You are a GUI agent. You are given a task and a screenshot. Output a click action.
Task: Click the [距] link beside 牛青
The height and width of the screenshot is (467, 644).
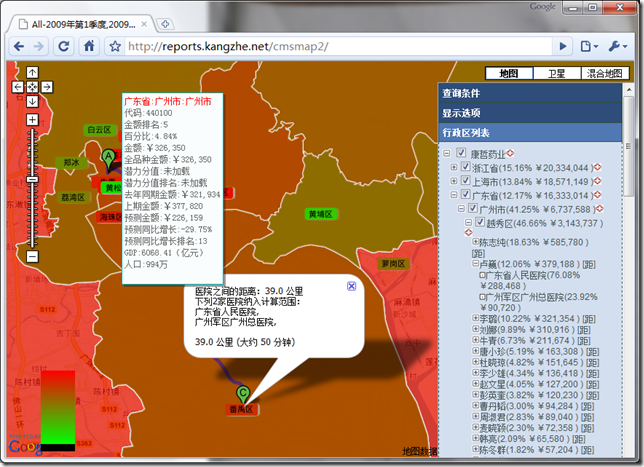click(583, 341)
